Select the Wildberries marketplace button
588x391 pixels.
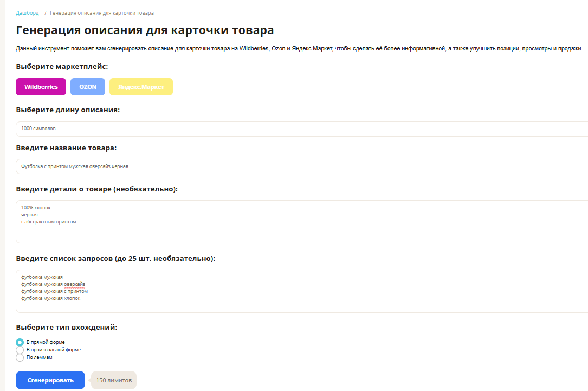[41, 87]
